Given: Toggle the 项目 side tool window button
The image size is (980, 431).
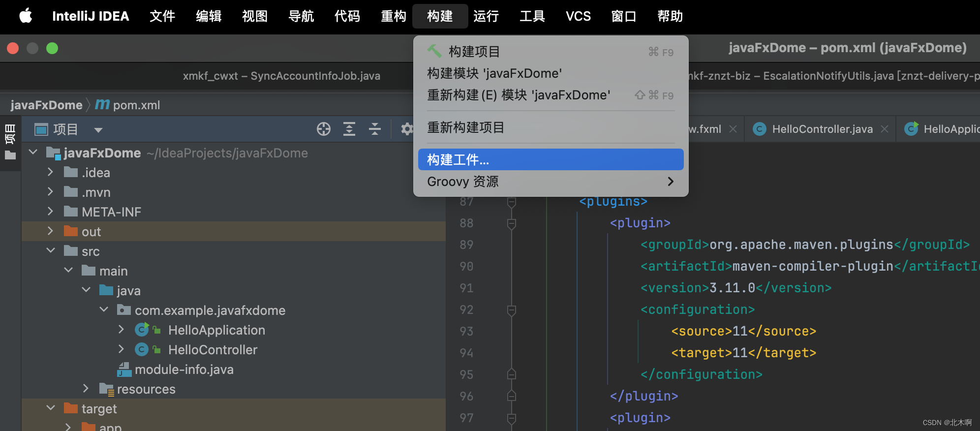Looking at the screenshot, I should point(10,143).
